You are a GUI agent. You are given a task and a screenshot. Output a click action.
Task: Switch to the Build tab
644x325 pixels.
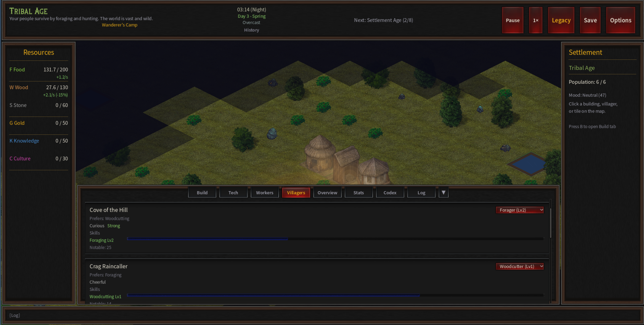pyautogui.click(x=202, y=193)
